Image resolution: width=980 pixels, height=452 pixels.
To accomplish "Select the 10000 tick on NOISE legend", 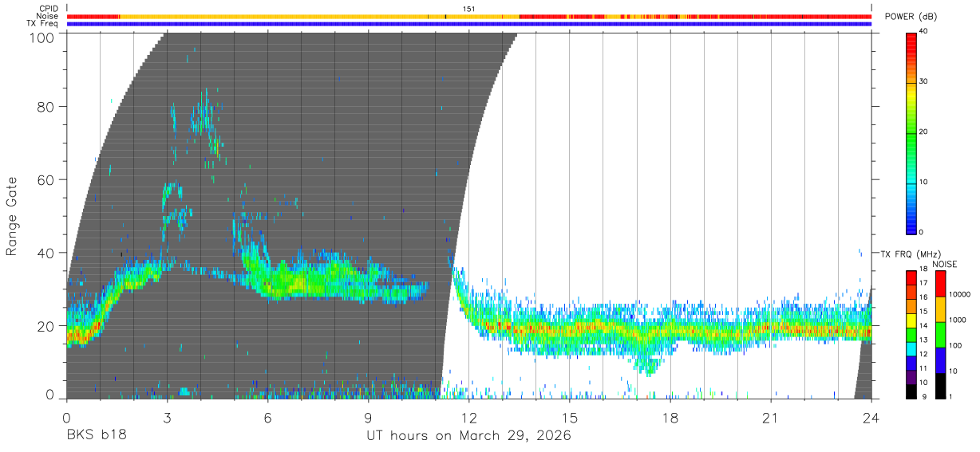I will point(959,294).
